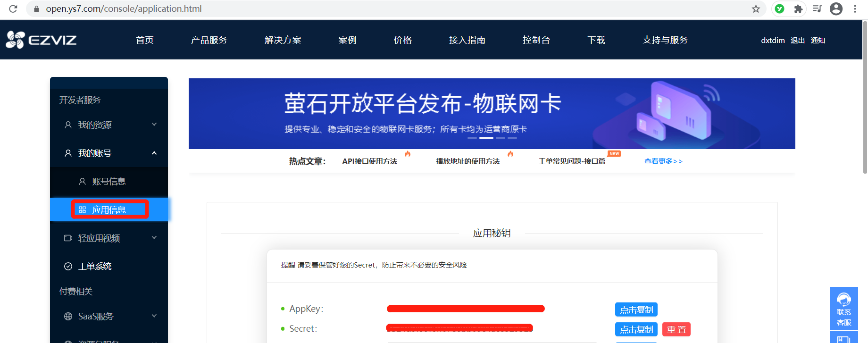Open the 价格 nav item
Screen dimensions: 868x343
[x=403, y=40]
